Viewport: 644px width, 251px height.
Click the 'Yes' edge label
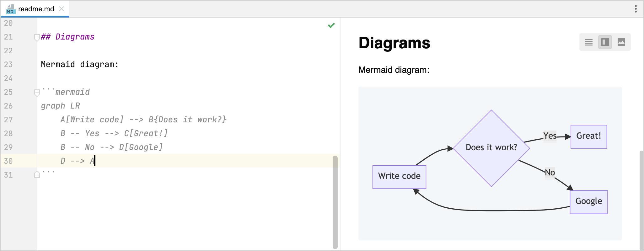point(550,136)
